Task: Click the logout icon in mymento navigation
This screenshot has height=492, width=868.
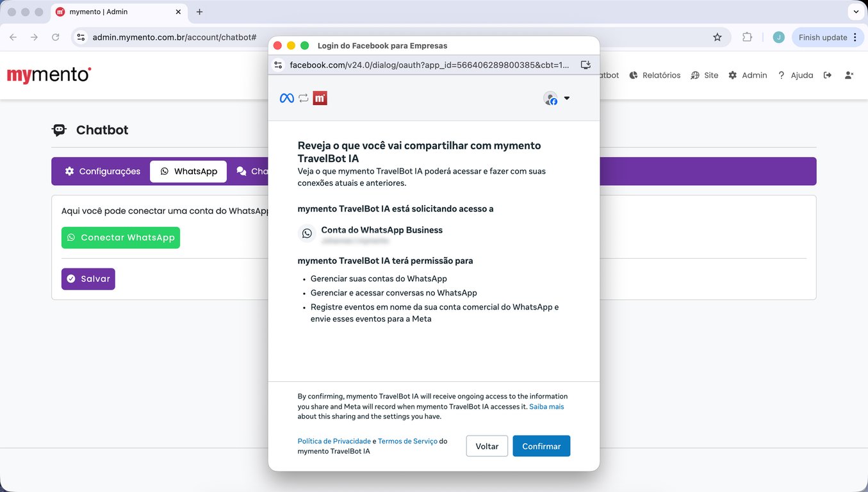Action: [x=828, y=75]
